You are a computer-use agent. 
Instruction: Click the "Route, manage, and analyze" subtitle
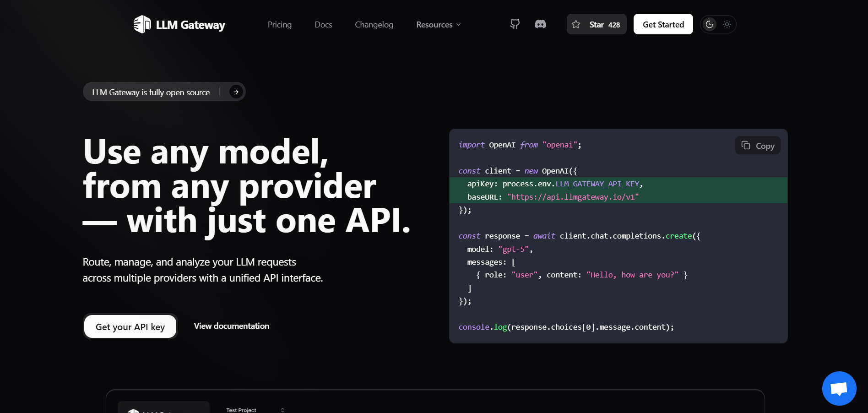pos(203,270)
